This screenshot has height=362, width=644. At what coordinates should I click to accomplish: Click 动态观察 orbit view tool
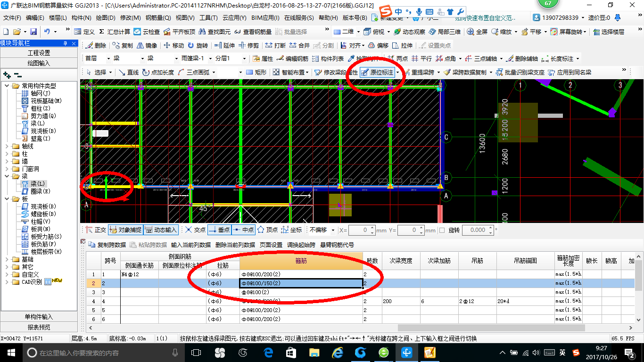(x=409, y=32)
